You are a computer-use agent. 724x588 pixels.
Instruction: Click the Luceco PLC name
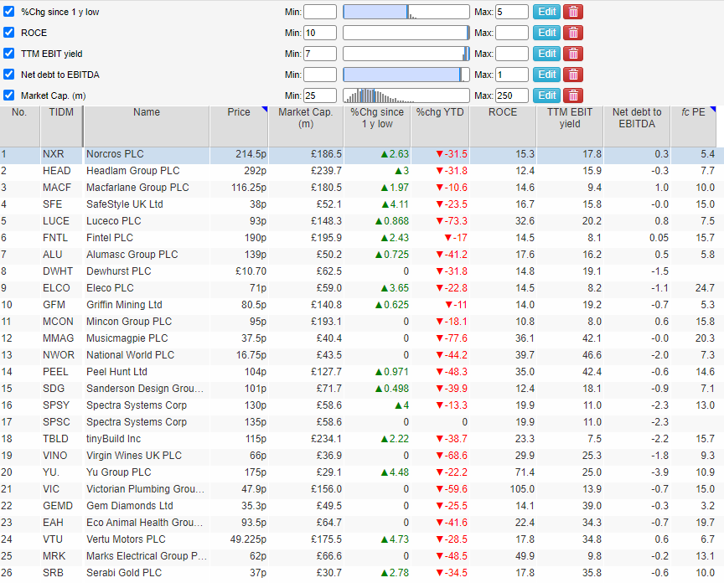114,221
